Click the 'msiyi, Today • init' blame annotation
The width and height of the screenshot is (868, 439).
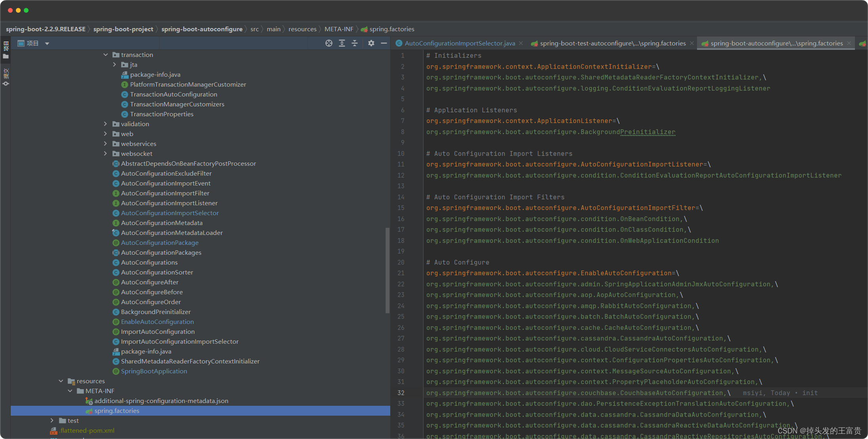coord(780,393)
